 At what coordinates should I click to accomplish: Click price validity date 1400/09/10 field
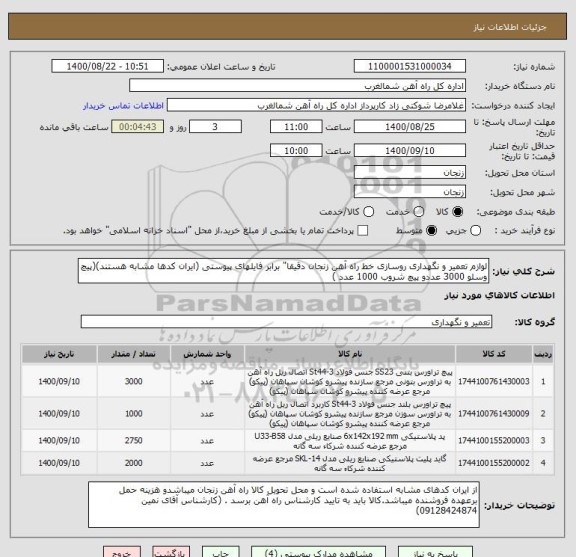(x=410, y=151)
